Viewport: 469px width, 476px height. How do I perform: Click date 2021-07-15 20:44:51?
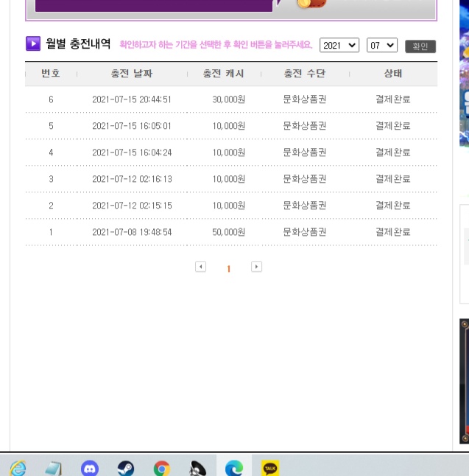(x=132, y=99)
